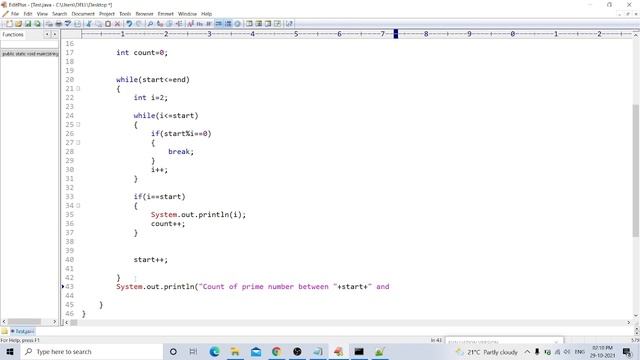This screenshot has width=640, height=360.
Task: Select 'public static void main' in Functions list
Action: click(30, 53)
